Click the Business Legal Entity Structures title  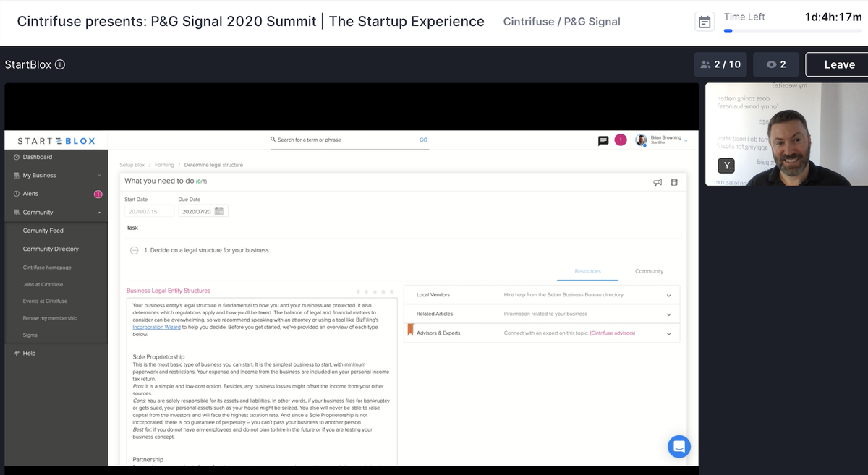point(169,291)
